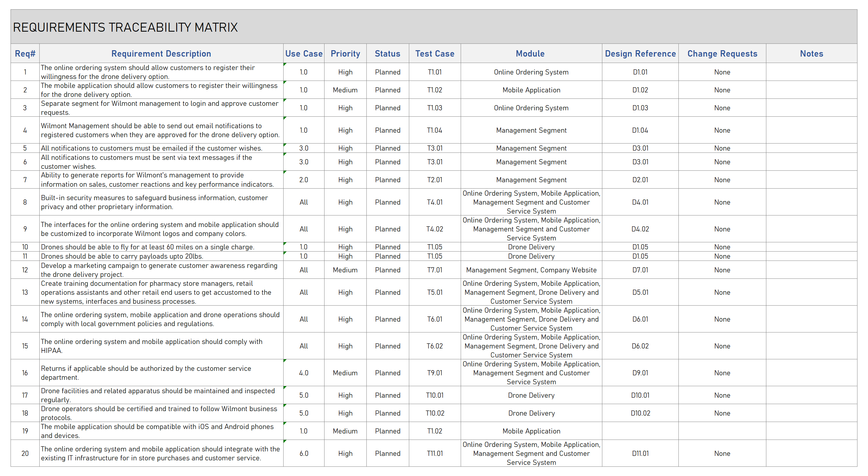Click the REQUIREMENTS TRACEABILITY MATRIX title

tap(125, 27)
